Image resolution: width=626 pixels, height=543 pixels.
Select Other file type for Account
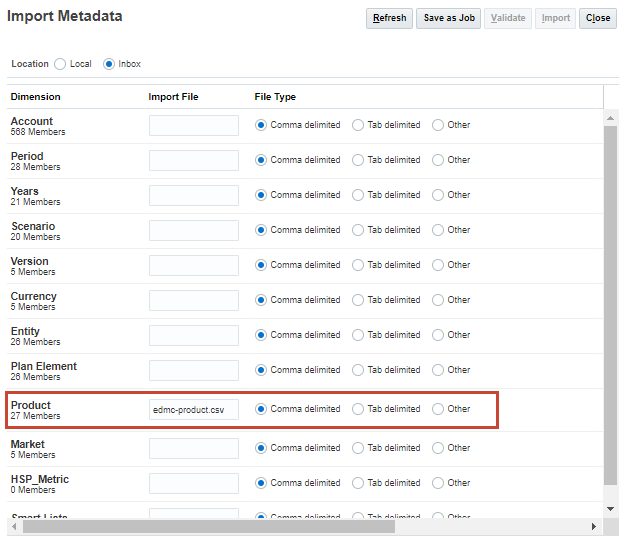(x=438, y=125)
